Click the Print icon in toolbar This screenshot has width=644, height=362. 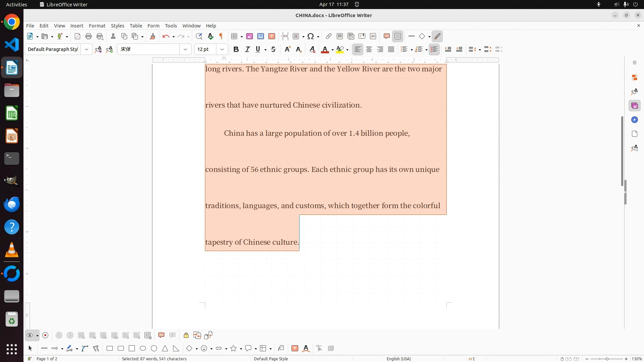coord(89,36)
